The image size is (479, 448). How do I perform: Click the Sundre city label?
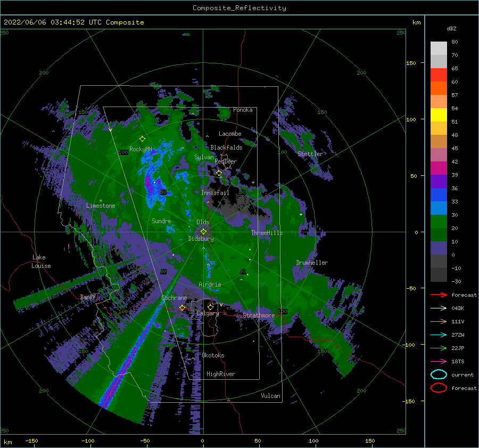(161, 221)
